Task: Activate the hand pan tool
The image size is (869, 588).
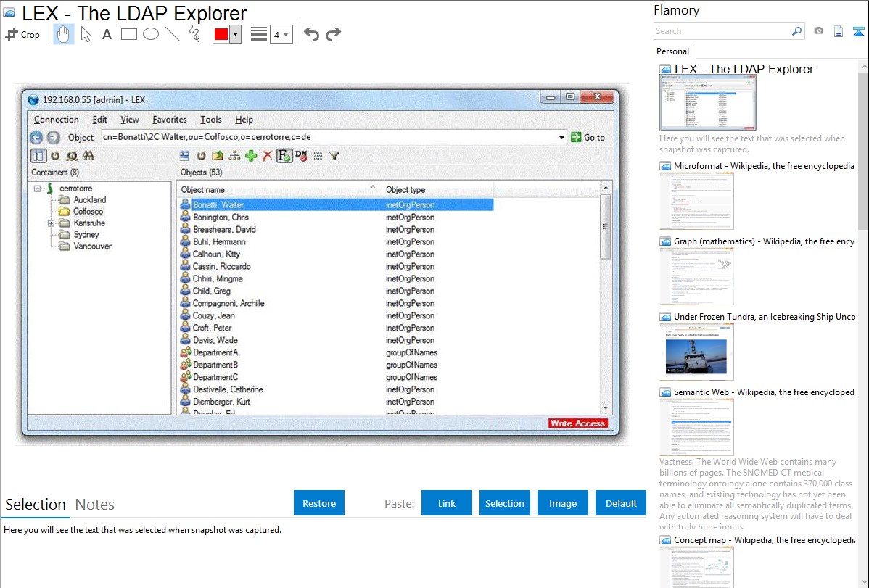Action: pos(64,34)
